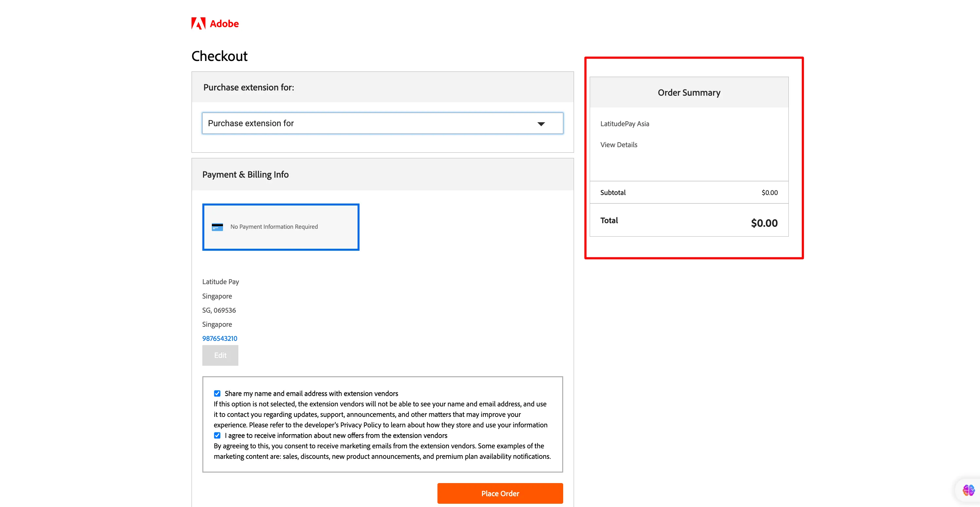Uncheck Share my name and email checkbox
980x507 pixels.
click(217, 394)
